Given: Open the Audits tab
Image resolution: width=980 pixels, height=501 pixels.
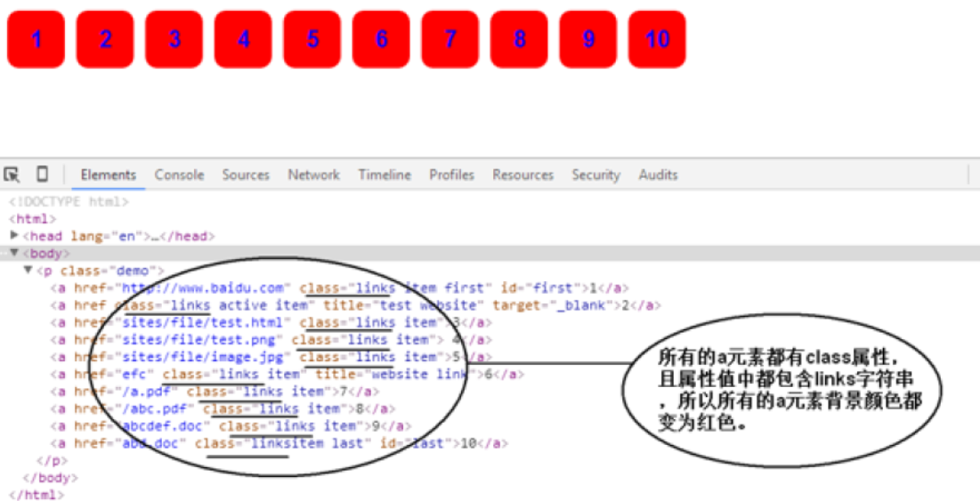Looking at the screenshot, I should pos(658,175).
